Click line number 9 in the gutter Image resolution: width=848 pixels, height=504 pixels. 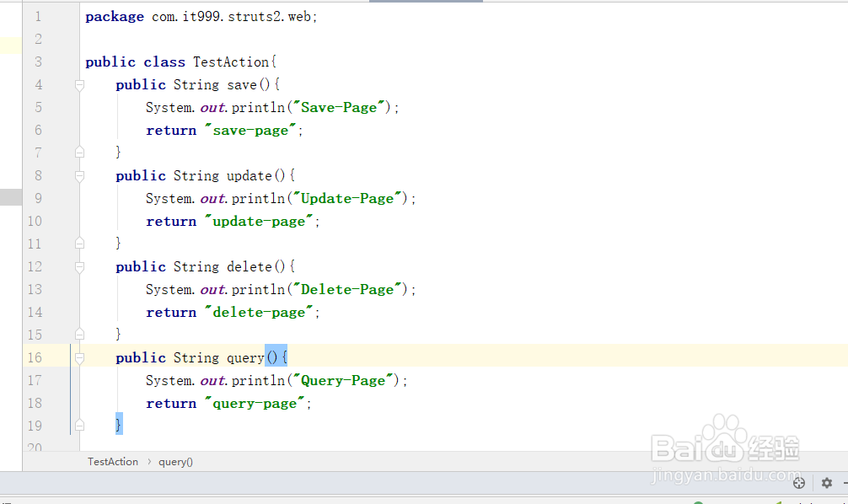(x=38, y=198)
